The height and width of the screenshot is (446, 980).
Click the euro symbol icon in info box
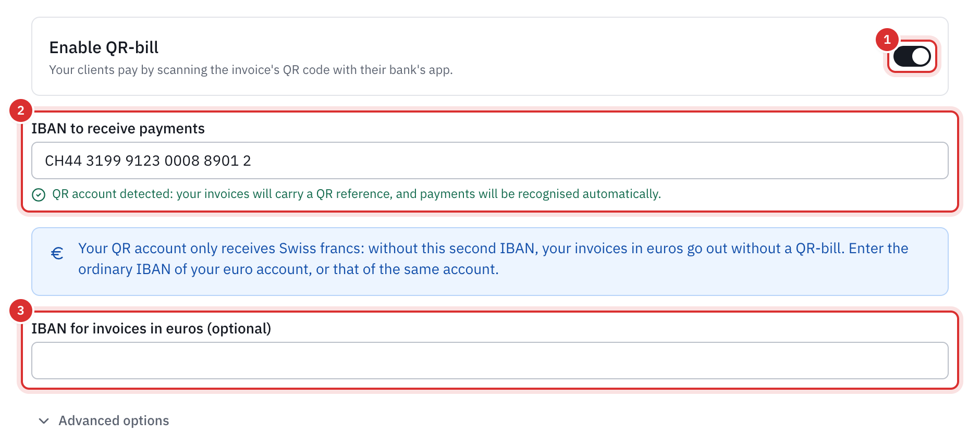57,253
